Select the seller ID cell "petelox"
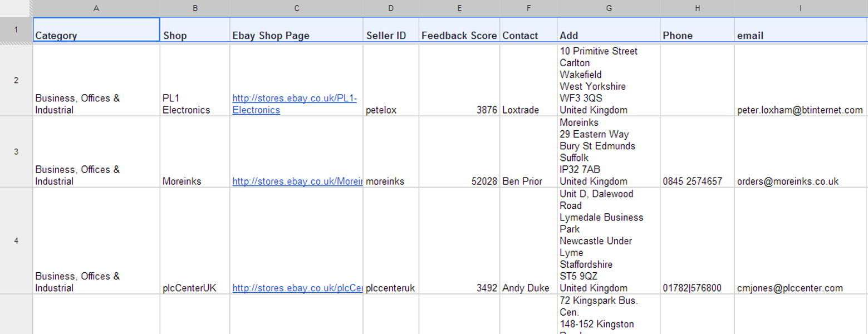868x334 pixels. pyautogui.click(x=381, y=110)
